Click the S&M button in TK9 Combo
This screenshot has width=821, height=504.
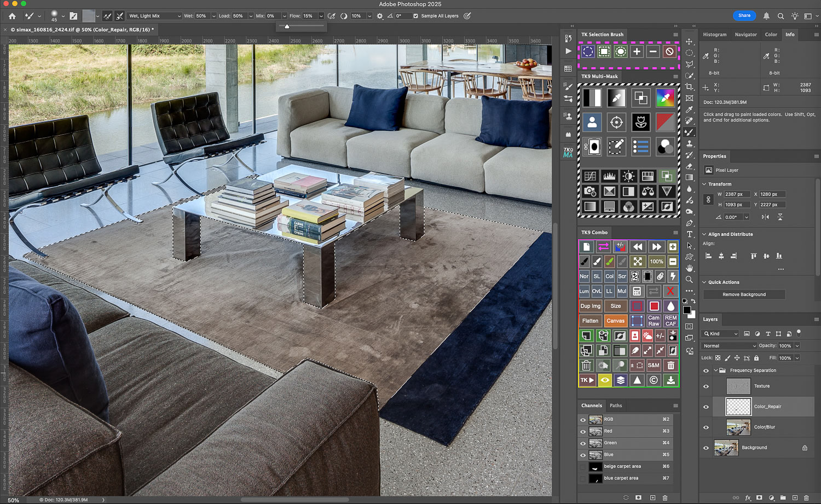point(654,365)
